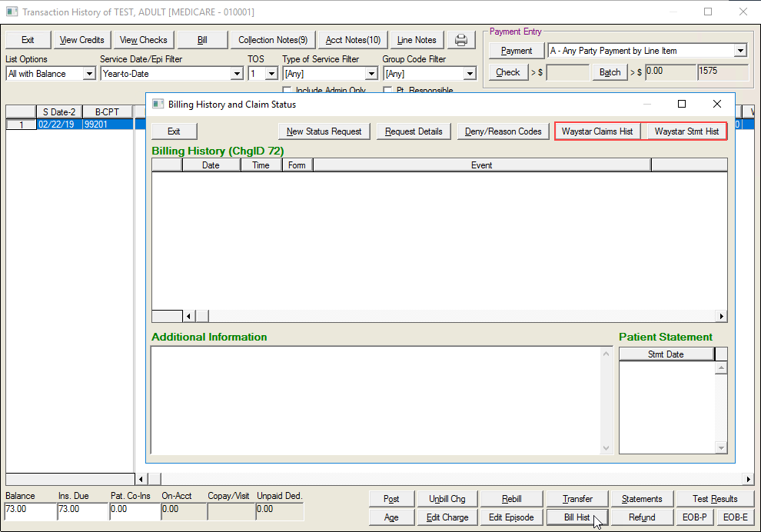Screen dimensions: 761x532
Task: Open the payment type dropdown
Action: (739, 51)
